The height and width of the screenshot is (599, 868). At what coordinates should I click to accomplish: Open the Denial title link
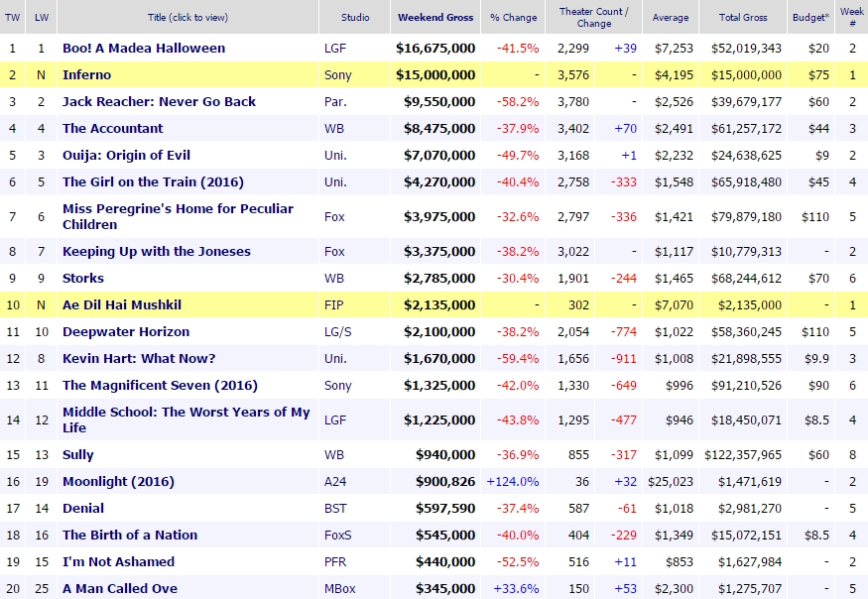tap(83, 508)
